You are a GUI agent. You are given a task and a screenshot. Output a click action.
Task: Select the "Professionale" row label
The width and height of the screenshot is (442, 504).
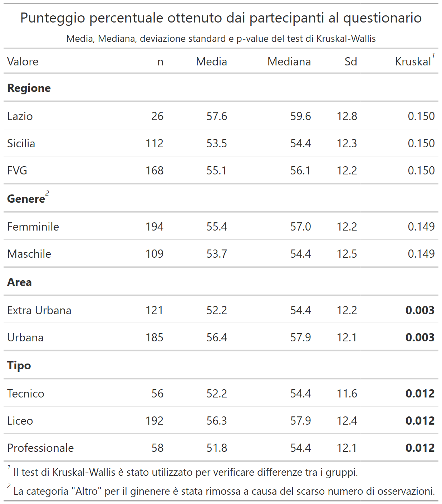click(40, 448)
